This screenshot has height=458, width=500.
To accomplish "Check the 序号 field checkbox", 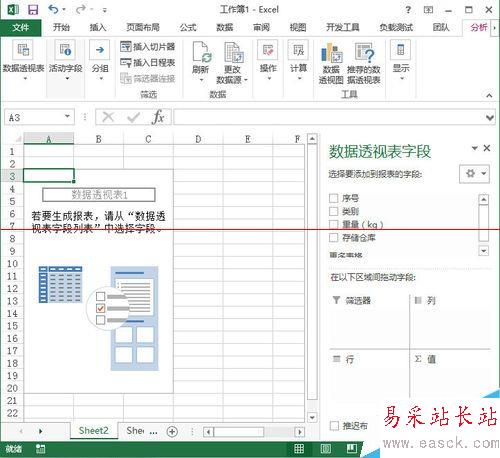I will (x=333, y=198).
